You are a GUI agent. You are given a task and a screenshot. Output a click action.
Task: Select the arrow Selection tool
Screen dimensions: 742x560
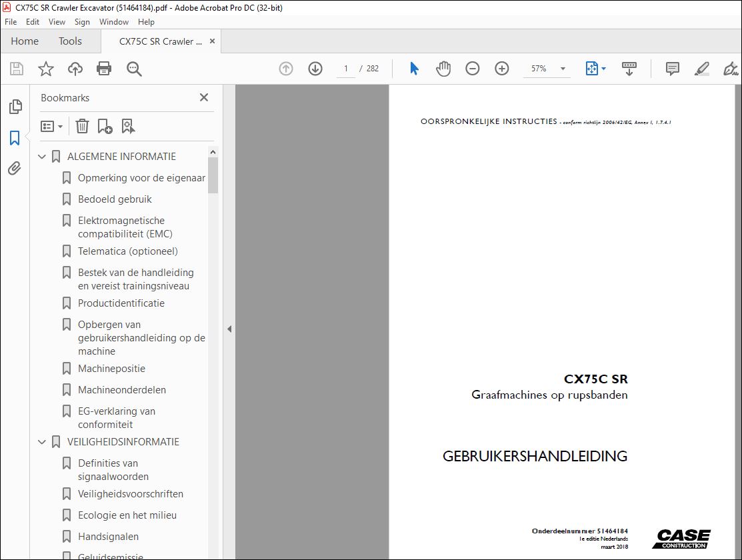click(x=414, y=69)
